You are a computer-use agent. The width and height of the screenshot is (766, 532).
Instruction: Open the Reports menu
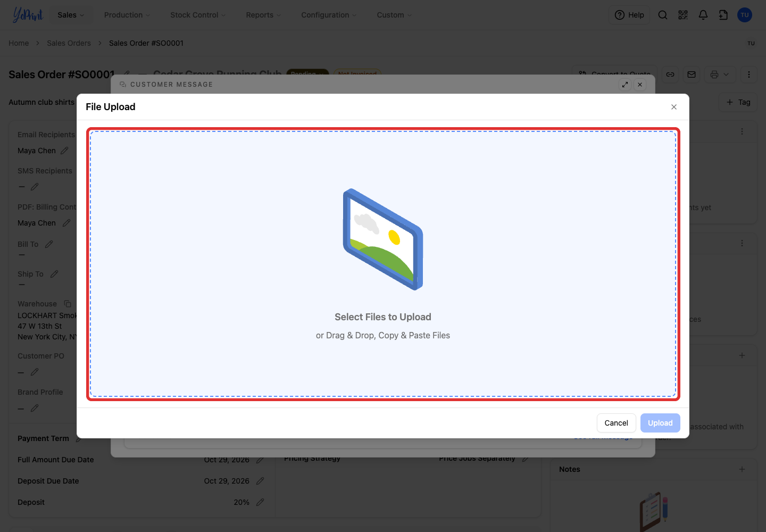[263, 15]
